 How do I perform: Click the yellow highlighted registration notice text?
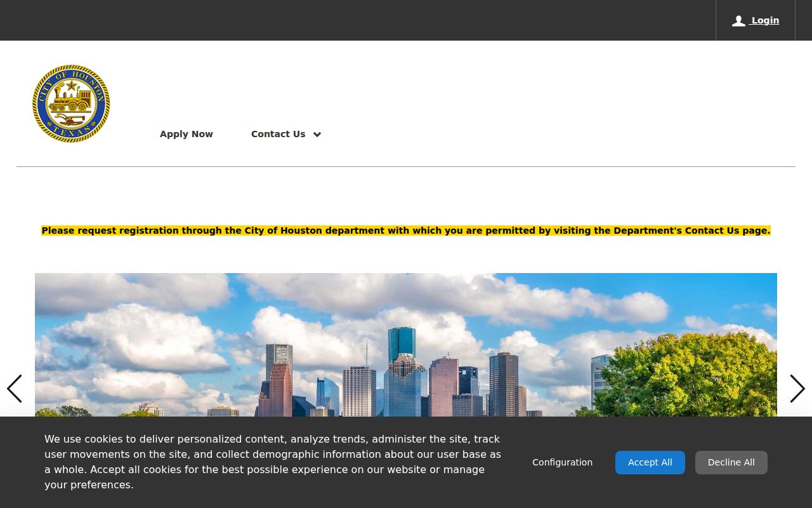pos(406,231)
